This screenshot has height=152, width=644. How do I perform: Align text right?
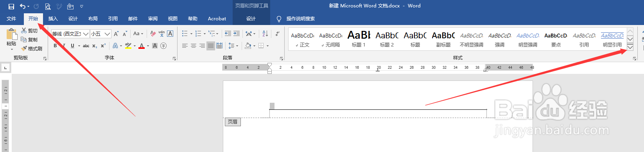point(202,46)
